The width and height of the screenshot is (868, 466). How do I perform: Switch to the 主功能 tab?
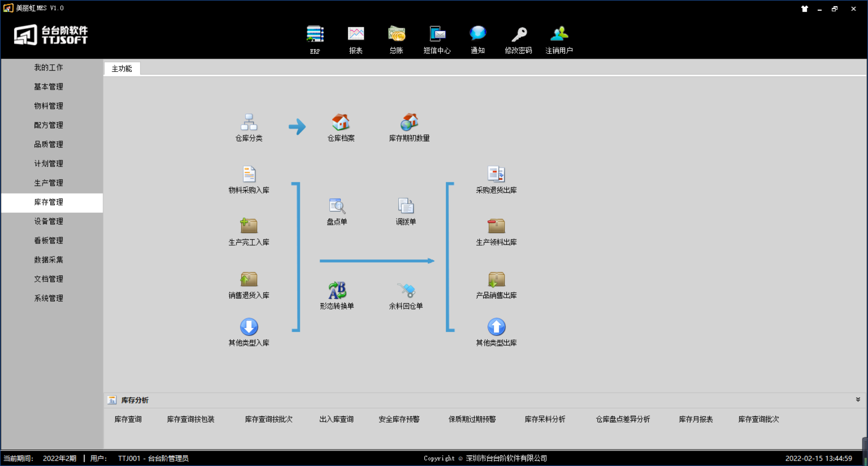(x=122, y=69)
